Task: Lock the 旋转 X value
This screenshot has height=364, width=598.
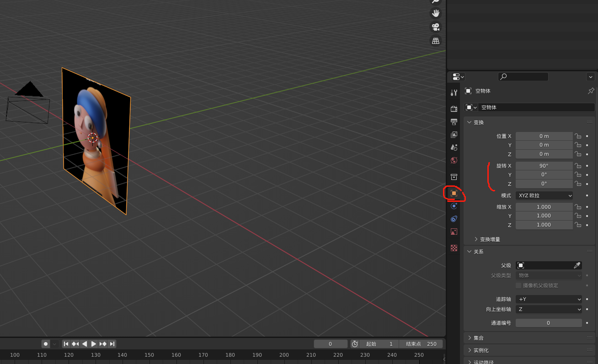Action: tap(578, 166)
